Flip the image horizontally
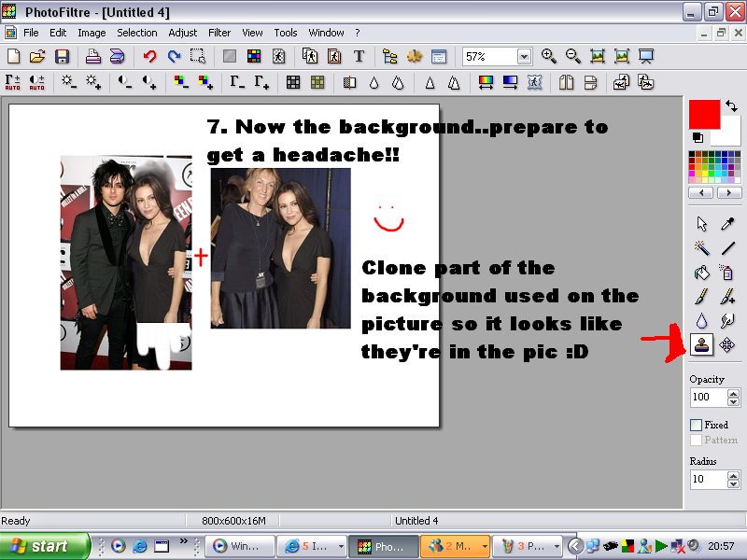Image resolution: width=747 pixels, height=560 pixels. click(x=566, y=82)
